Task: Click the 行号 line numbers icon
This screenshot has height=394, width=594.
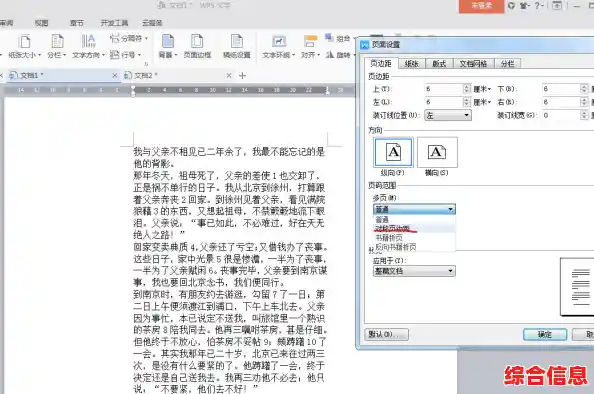Action: pyautogui.click(x=114, y=55)
